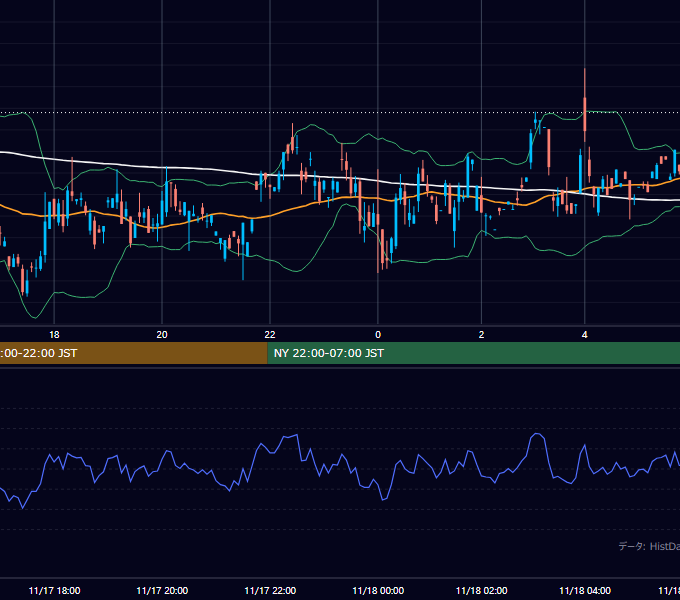Viewport: 680px width, 600px height.
Task: Click the 11/17 18:00 date label
Action: pos(54,590)
